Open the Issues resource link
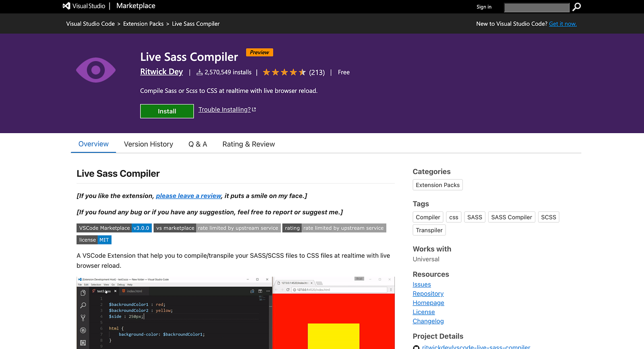Viewport: 644px width, 349px height. 422,285
